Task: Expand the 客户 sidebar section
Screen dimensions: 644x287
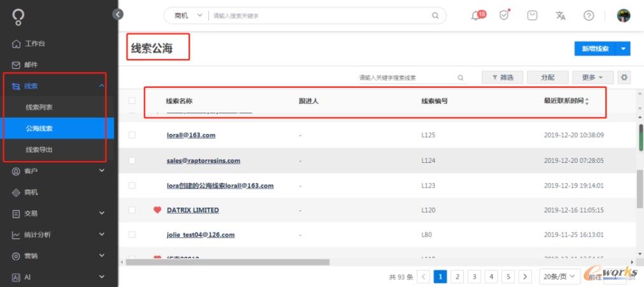Action: pos(102,171)
